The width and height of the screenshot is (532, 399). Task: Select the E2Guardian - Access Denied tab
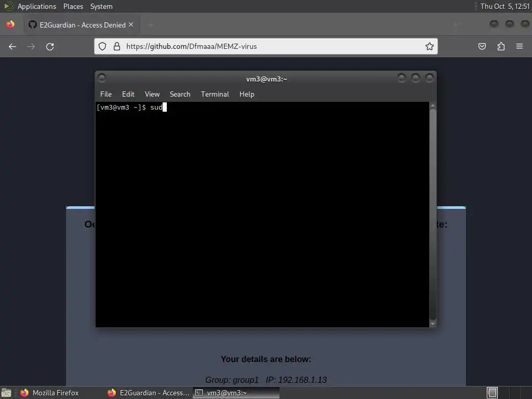click(82, 25)
